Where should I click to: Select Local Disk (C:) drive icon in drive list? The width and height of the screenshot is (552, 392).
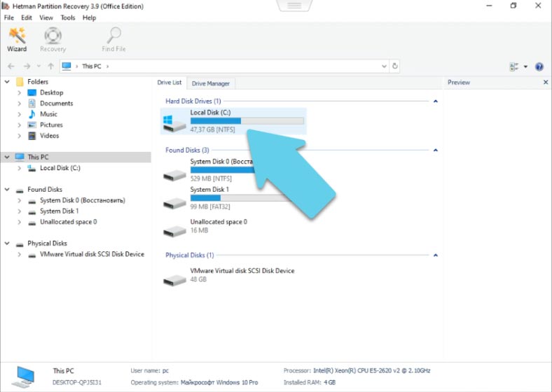click(174, 122)
